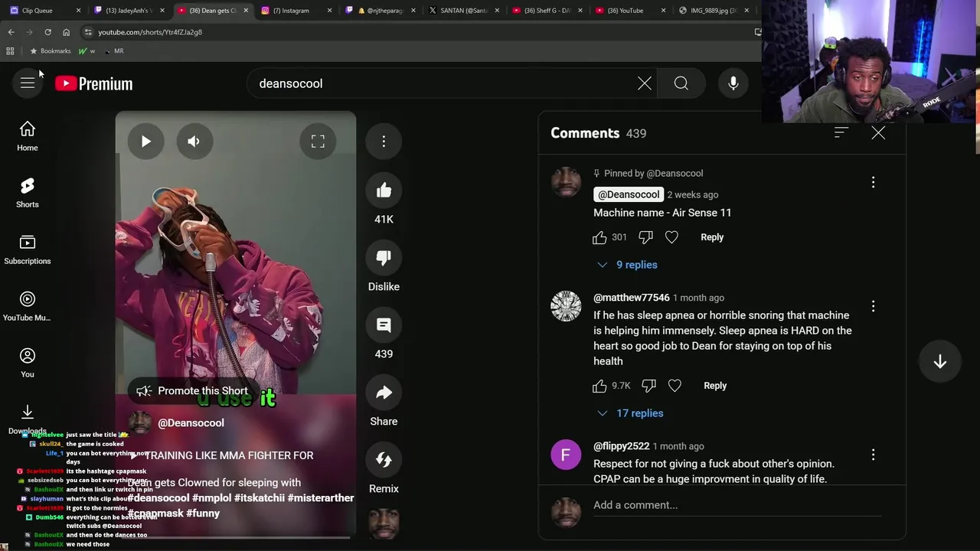Viewport: 980px width, 551px height.
Task: Expand 17 replies under matthew77546
Action: (x=631, y=413)
